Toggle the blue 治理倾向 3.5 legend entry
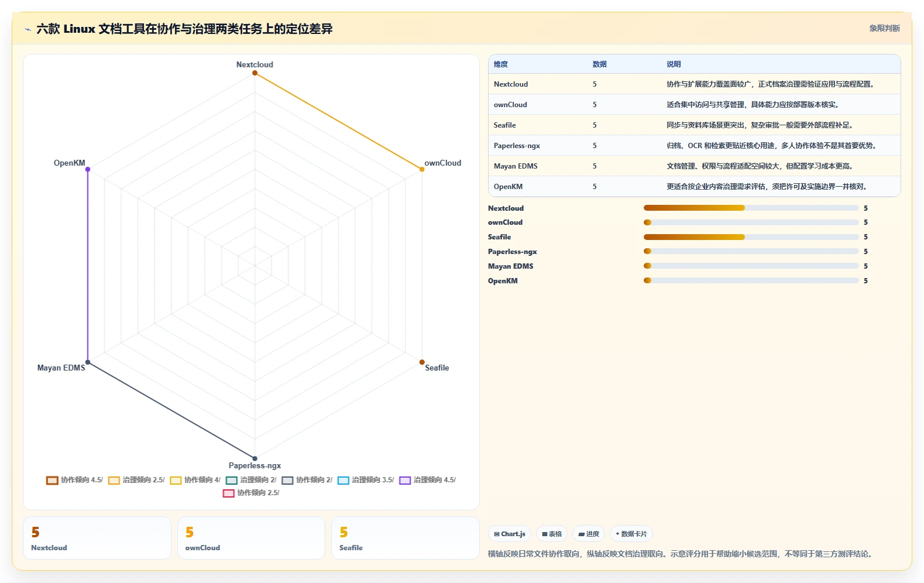Screen dimensions: 924x583 [x=366, y=480]
